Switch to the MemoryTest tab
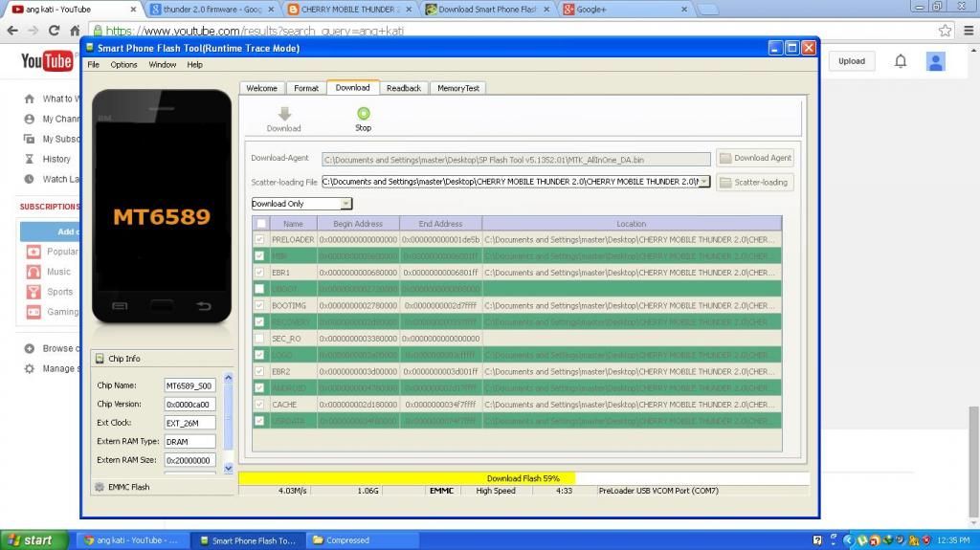This screenshot has height=550, width=980. point(458,88)
